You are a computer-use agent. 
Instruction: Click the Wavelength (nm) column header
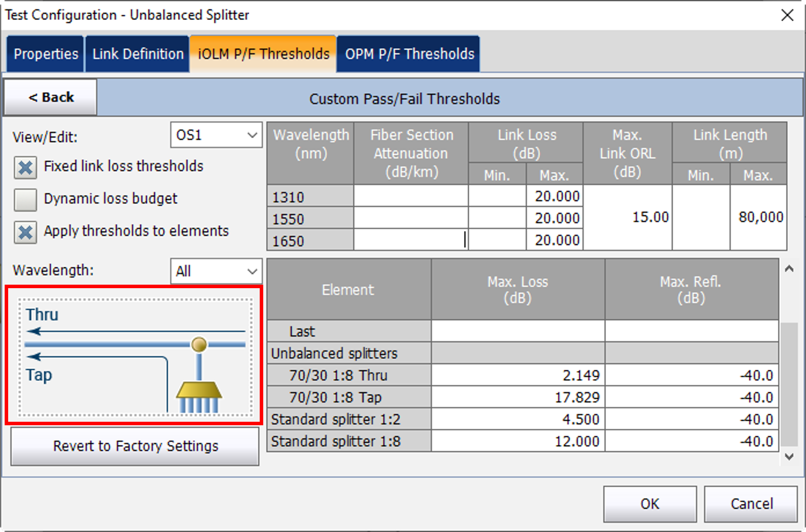(x=310, y=153)
